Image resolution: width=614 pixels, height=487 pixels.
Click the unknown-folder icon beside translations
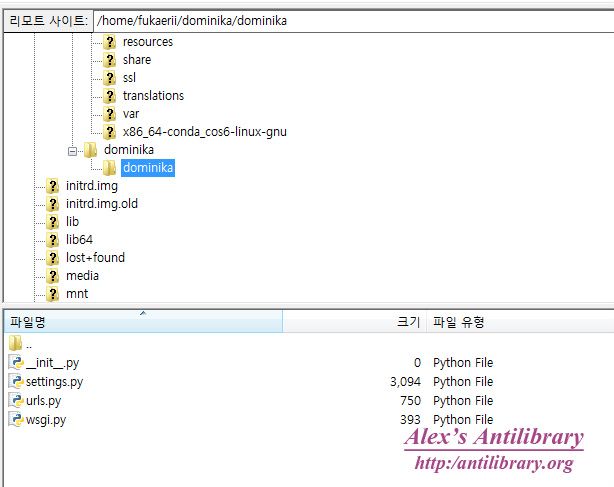(110, 96)
